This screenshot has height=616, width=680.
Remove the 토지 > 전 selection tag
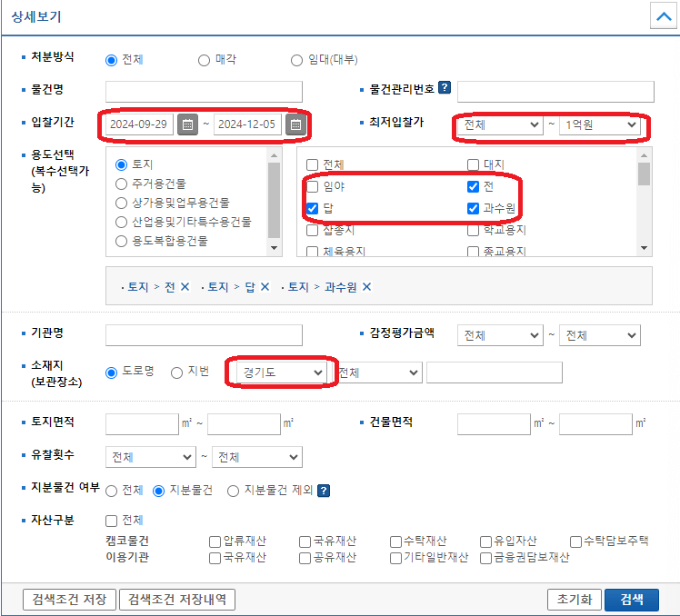[185, 286]
